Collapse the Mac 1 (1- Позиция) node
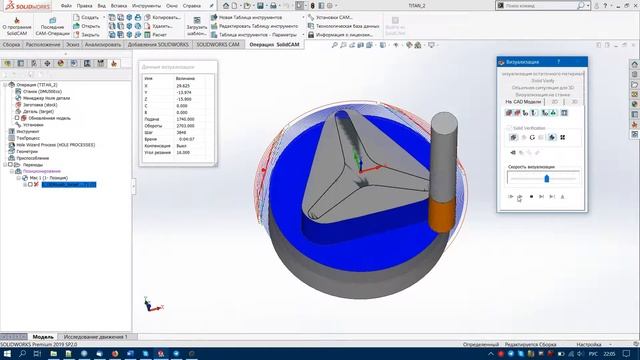The width and height of the screenshot is (640, 360). click(x=18, y=178)
